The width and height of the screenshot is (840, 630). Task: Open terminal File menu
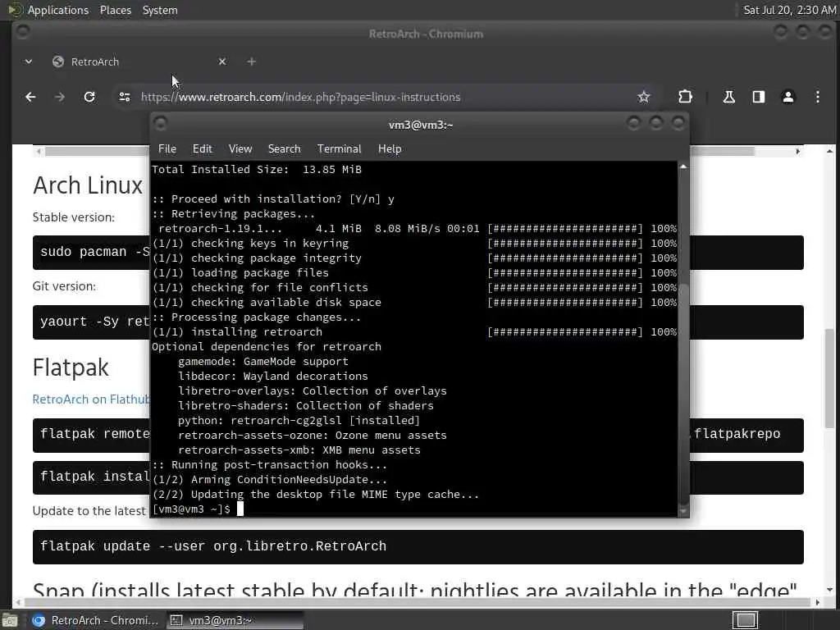point(167,149)
